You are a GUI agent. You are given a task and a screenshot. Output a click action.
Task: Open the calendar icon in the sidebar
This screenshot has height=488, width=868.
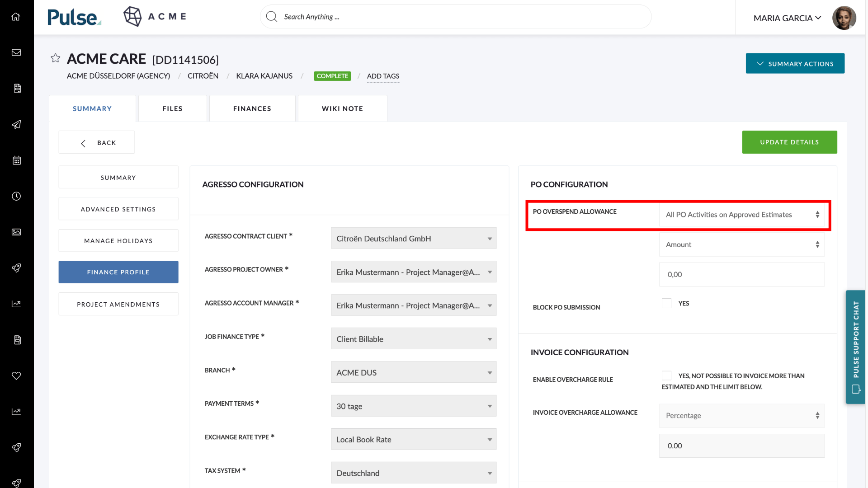click(17, 160)
